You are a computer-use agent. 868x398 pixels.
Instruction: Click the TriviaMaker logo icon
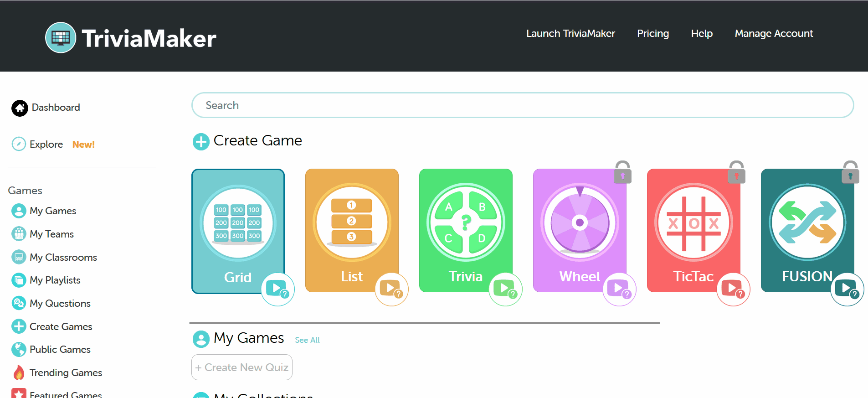61,38
